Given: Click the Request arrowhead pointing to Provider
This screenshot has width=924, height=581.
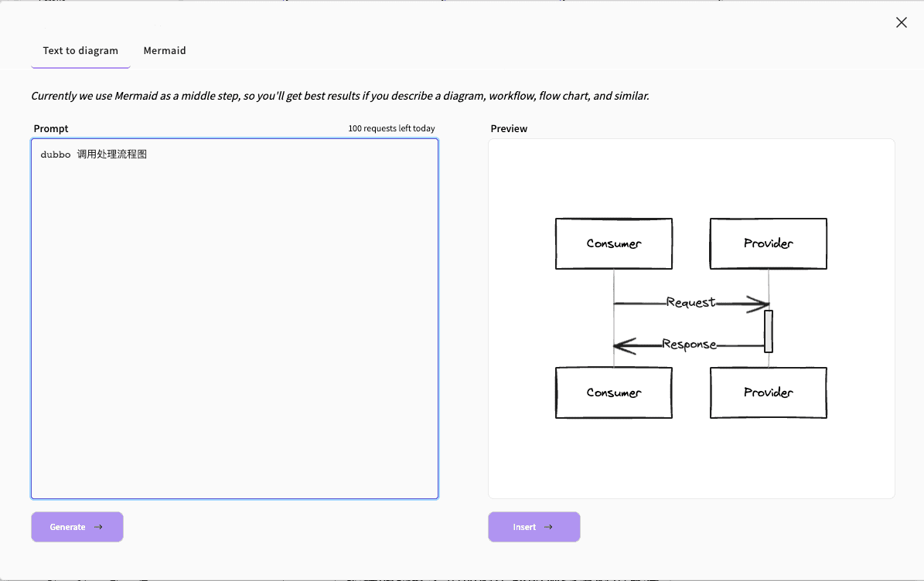Looking at the screenshot, I should tap(758, 304).
